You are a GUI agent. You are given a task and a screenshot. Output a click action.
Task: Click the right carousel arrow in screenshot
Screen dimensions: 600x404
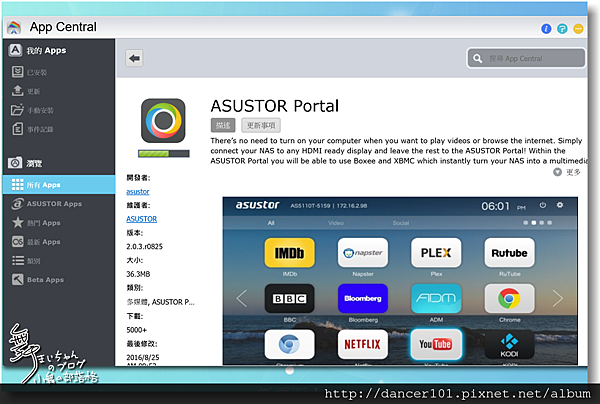558,298
